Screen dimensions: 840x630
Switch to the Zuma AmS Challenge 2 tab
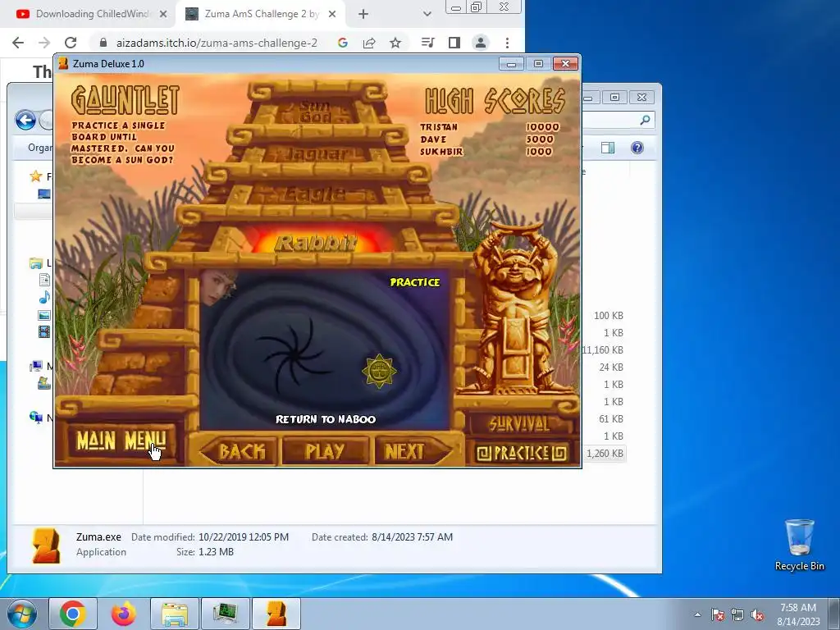pos(261,14)
